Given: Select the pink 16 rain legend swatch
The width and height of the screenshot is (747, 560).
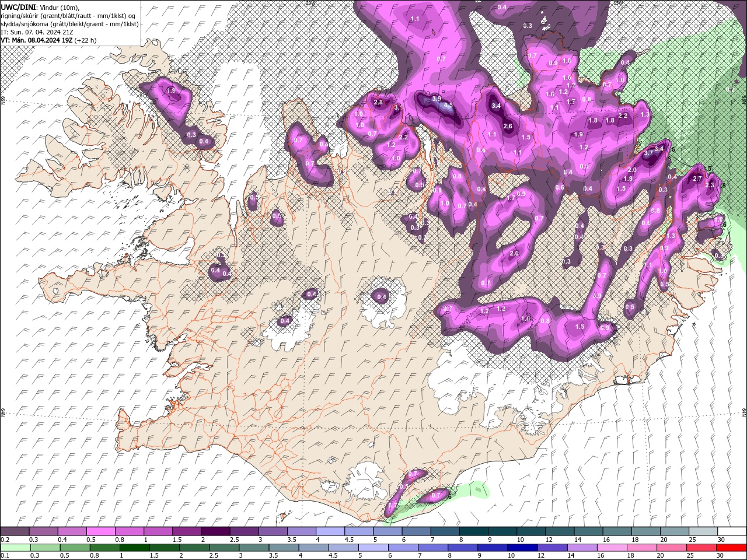Looking at the screenshot, I should [611, 548].
